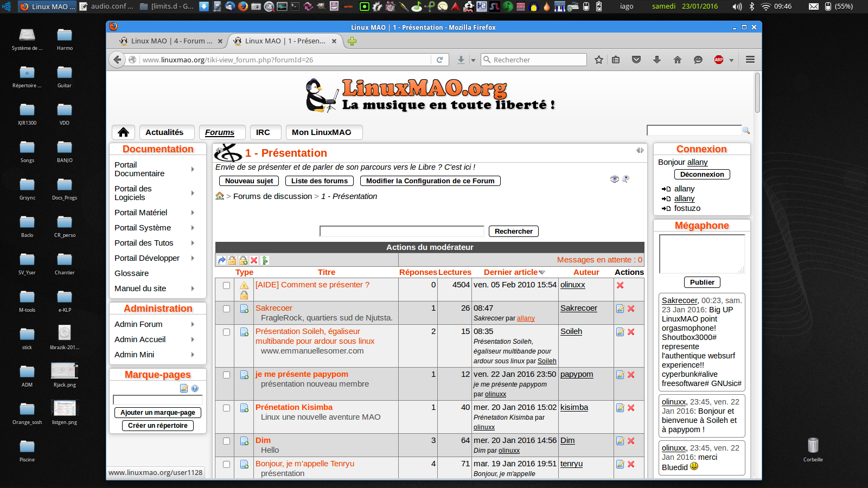Save page to Pocket icon
The image size is (868, 488).
click(x=636, y=60)
